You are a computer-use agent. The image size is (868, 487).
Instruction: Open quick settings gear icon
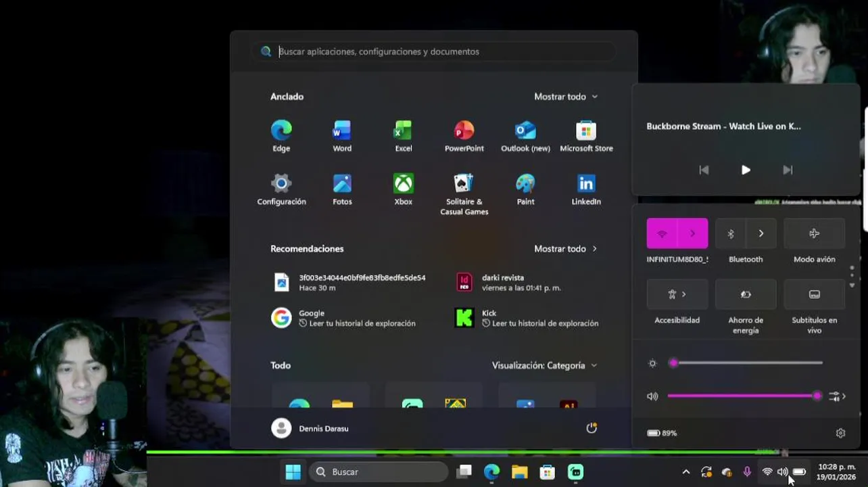(840, 433)
